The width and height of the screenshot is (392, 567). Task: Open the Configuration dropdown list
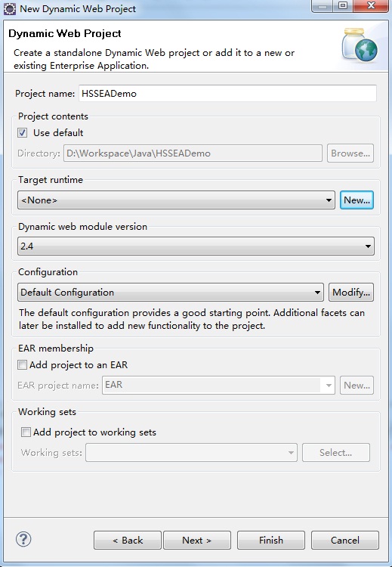(171, 292)
